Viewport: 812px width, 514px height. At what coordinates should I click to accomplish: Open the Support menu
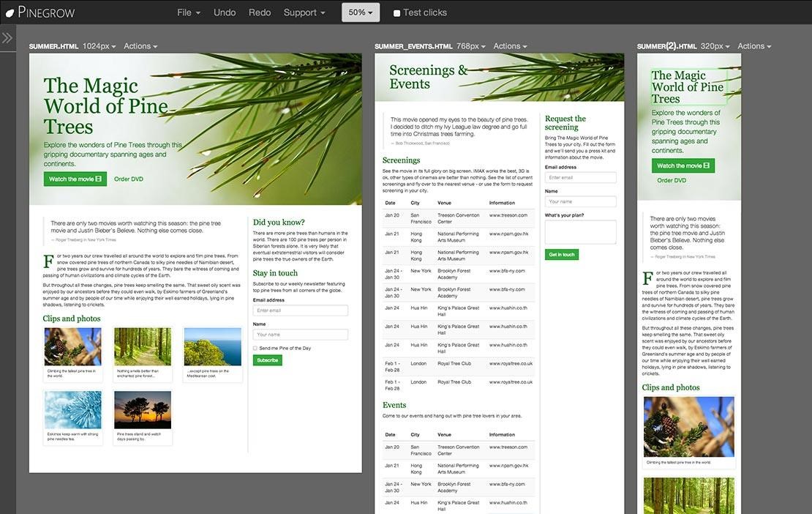coord(303,12)
